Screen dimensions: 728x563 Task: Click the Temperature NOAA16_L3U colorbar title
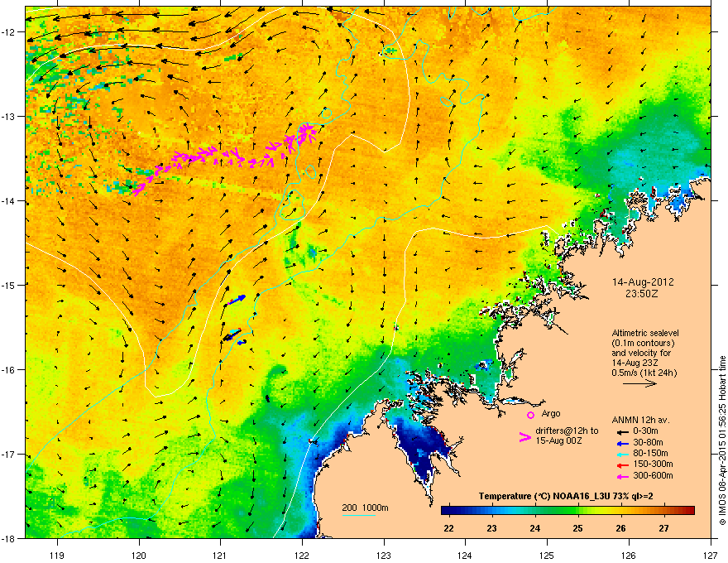566,496
